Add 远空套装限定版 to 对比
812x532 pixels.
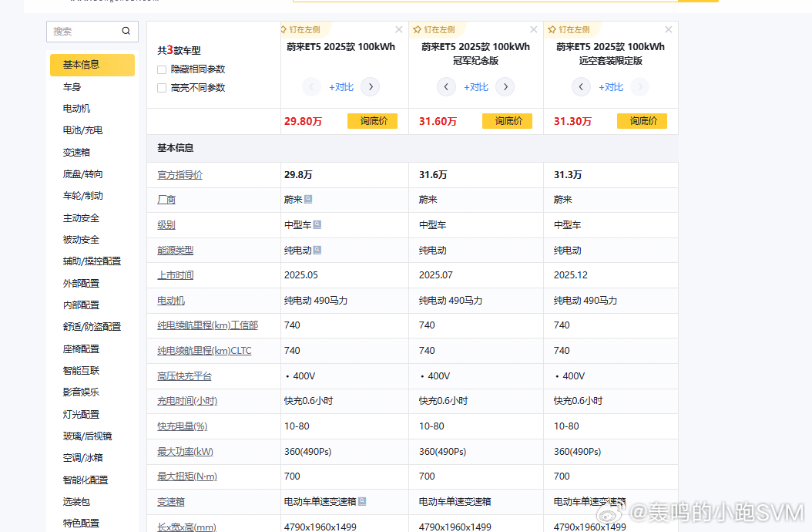pyautogui.click(x=611, y=87)
